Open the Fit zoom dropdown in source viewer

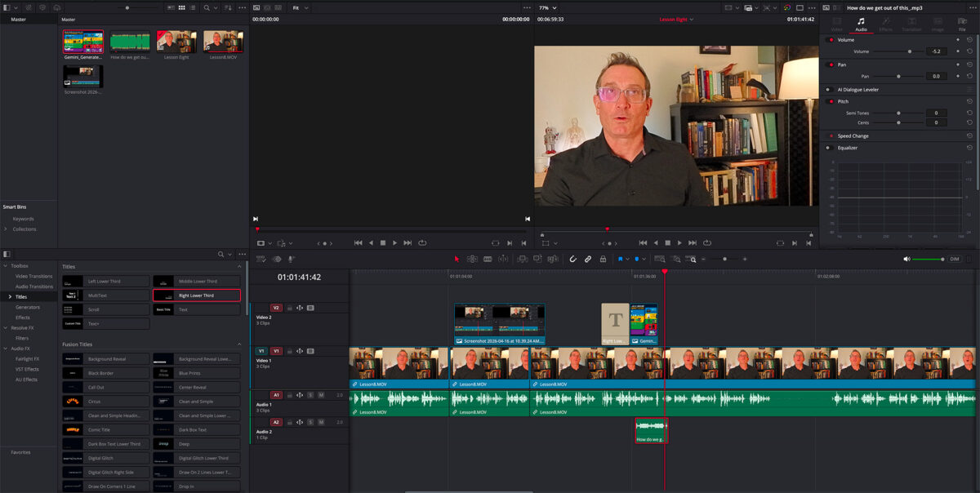(301, 7)
